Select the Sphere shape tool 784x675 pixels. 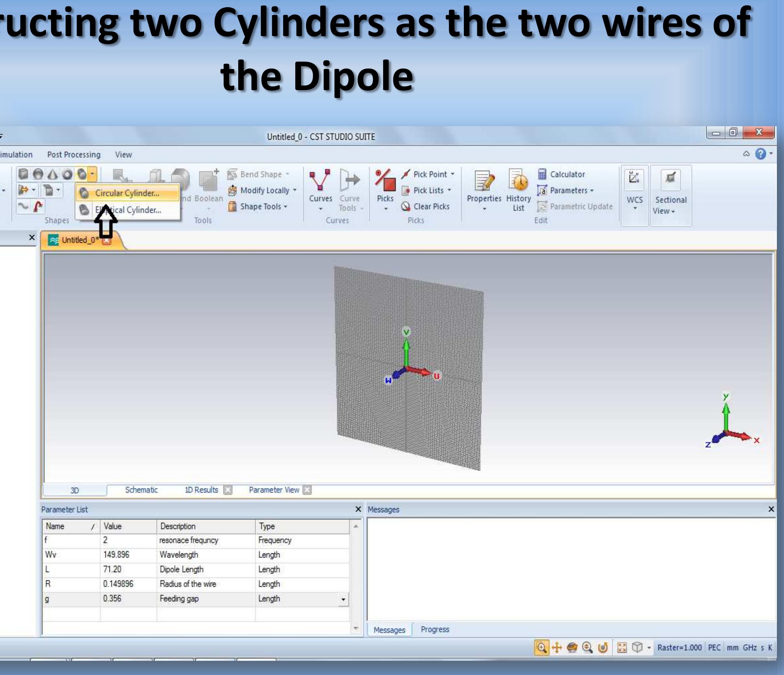click(x=38, y=174)
